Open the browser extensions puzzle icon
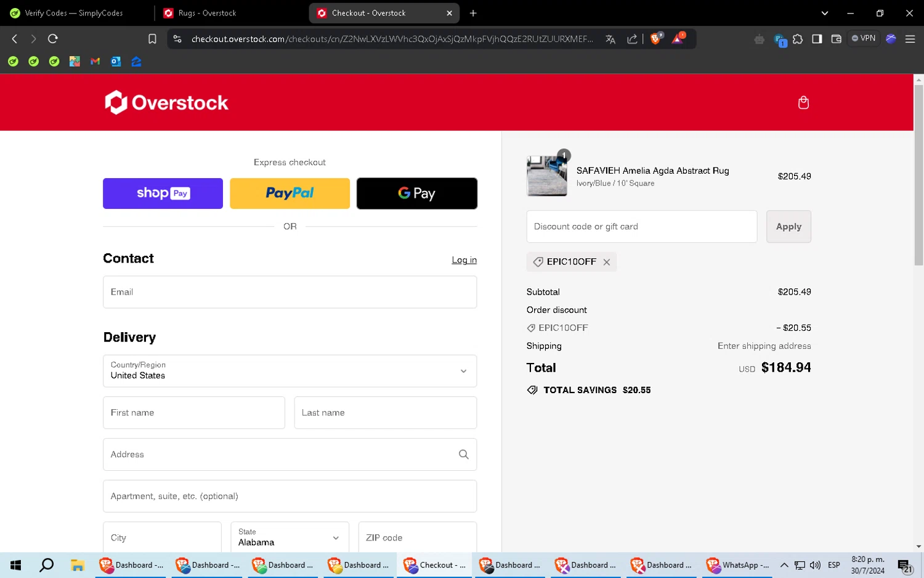 pos(798,39)
